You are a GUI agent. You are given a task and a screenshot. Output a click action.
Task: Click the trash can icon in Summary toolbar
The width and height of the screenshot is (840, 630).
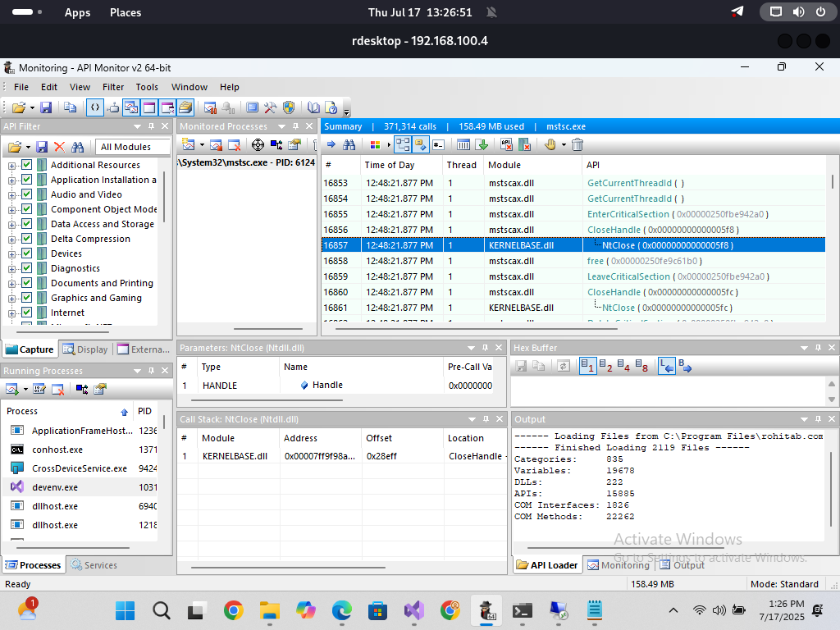point(577,144)
